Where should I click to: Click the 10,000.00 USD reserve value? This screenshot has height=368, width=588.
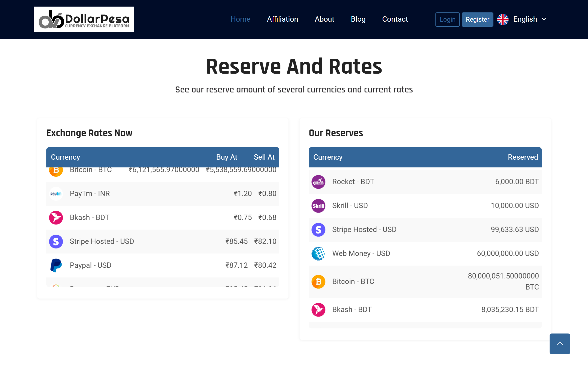515,206
